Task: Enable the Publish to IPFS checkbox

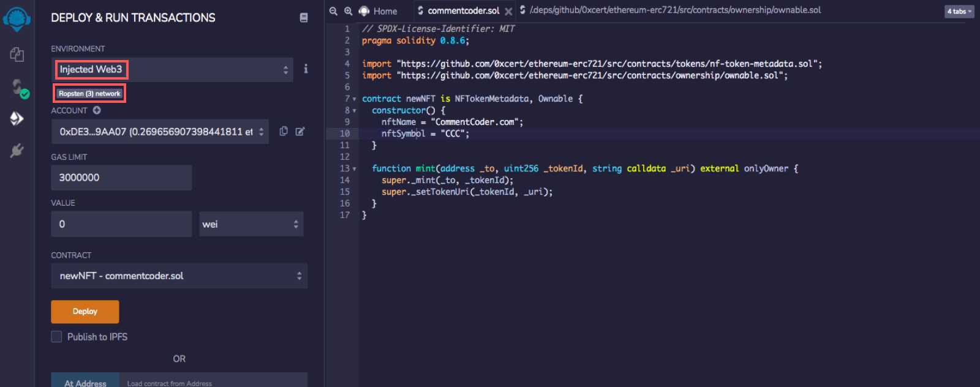Action: pos(56,337)
